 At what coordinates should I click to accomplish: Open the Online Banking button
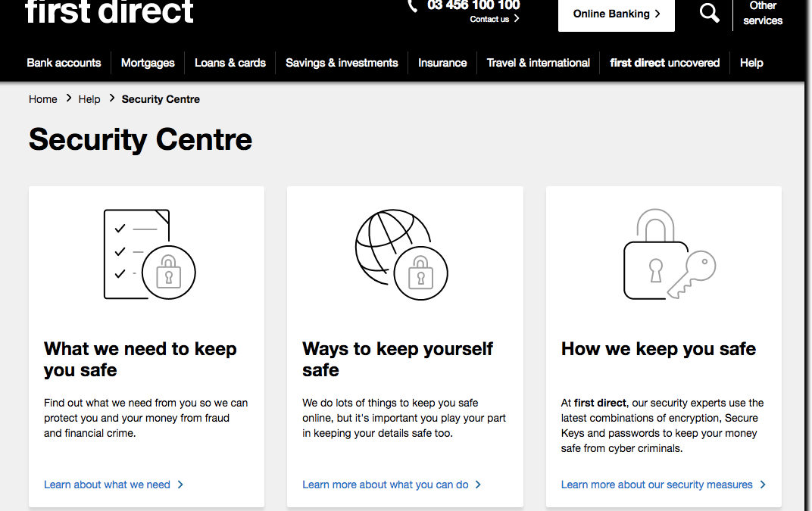point(617,14)
